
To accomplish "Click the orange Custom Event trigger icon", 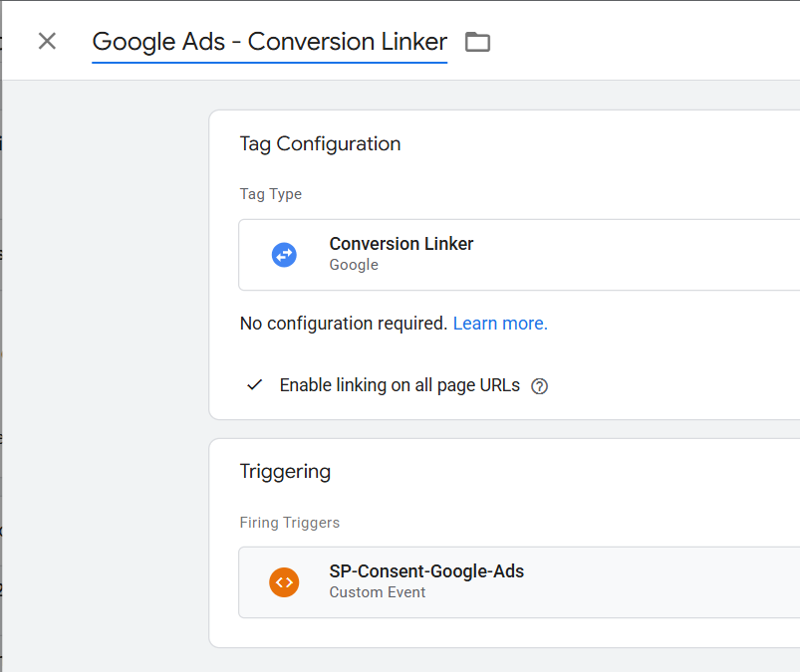I will click(284, 582).
